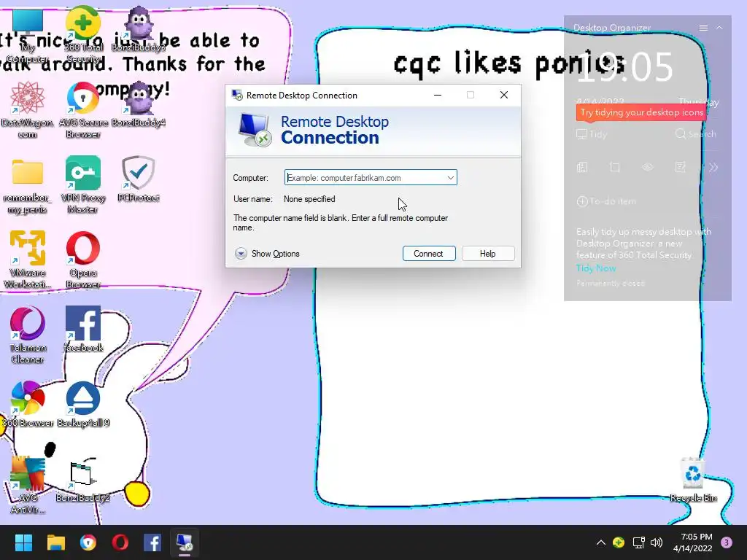The width and height of the screenshot is (747, 560).
Task: Open the Opera Browser desktop shortcut
Action: (x=83, y=260)
